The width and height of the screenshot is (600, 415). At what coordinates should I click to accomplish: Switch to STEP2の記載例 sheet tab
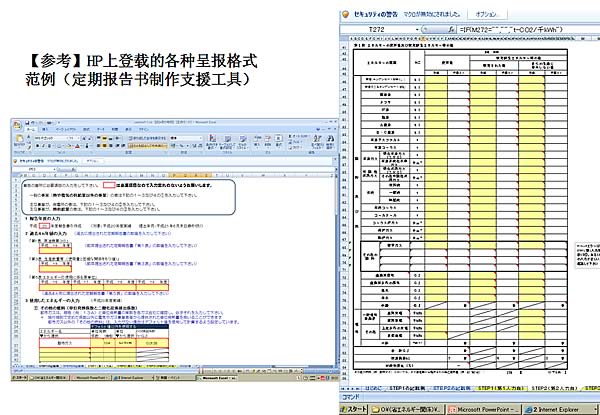(x=452, y=388)
